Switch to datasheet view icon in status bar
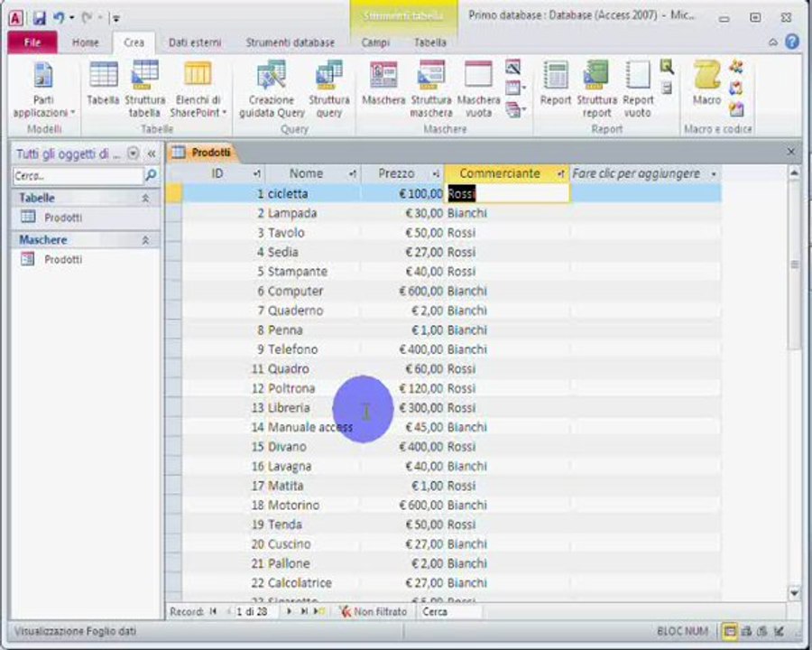Image resolution: width=812 pixels, height=650 pixels. (730, 631)
